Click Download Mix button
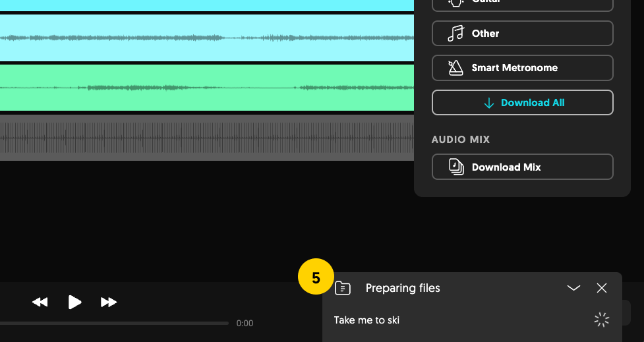Image resolution: width=644 pixels, height=342 pixels. click(x=523, y=167)
